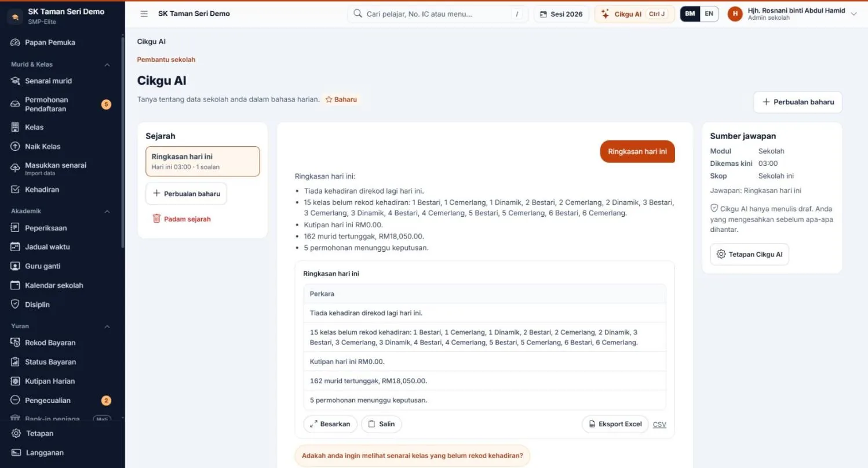Click the suggested follow-up question chip
This screenshot has height=468, width=868.
click(x=412, y=455)
